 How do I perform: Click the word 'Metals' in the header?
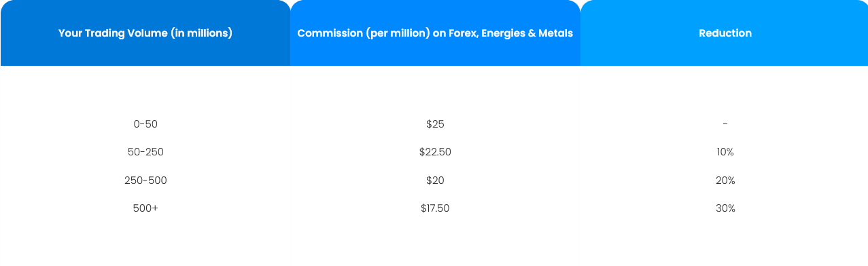(557, 33)
